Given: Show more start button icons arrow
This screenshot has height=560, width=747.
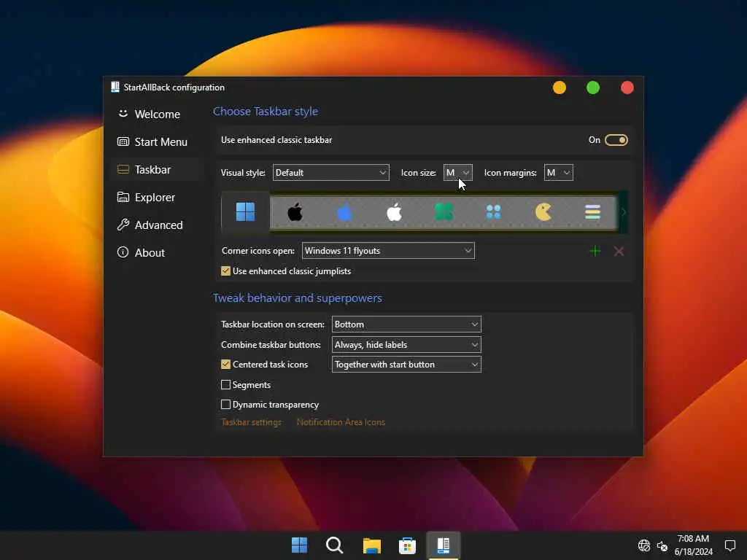Looking at the screenshot, I should tap(623, 212).
